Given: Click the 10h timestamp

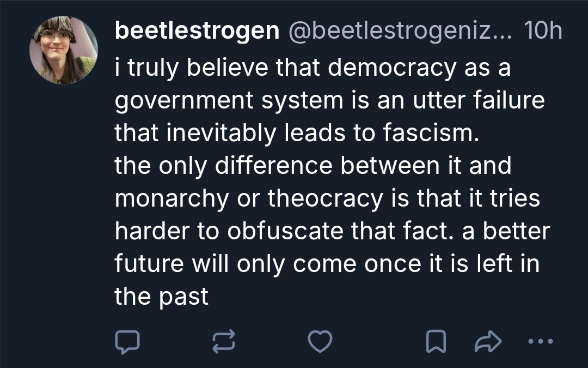Looking at the screenshot, I should click(542, 32).
